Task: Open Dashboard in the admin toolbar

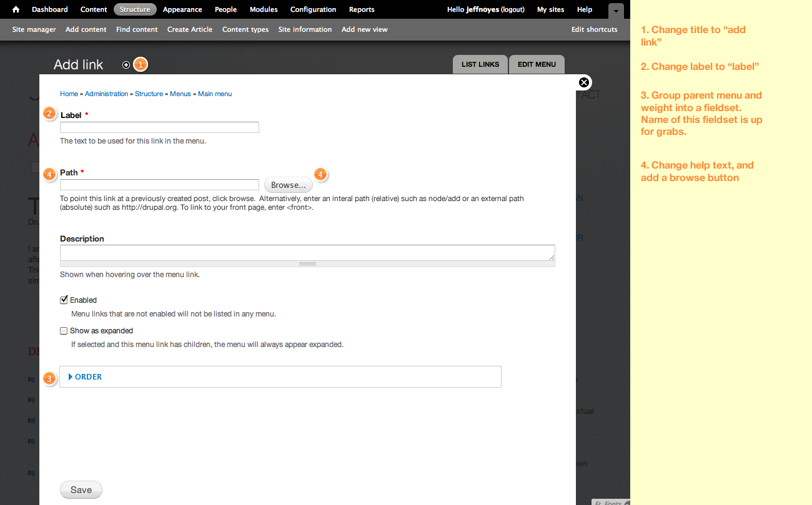Action: coord(50,9)
